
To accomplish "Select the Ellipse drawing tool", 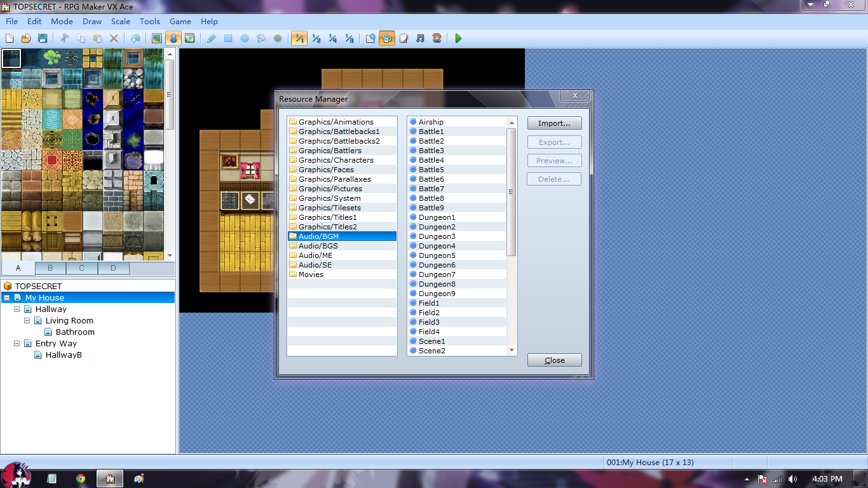I will 245,38.
